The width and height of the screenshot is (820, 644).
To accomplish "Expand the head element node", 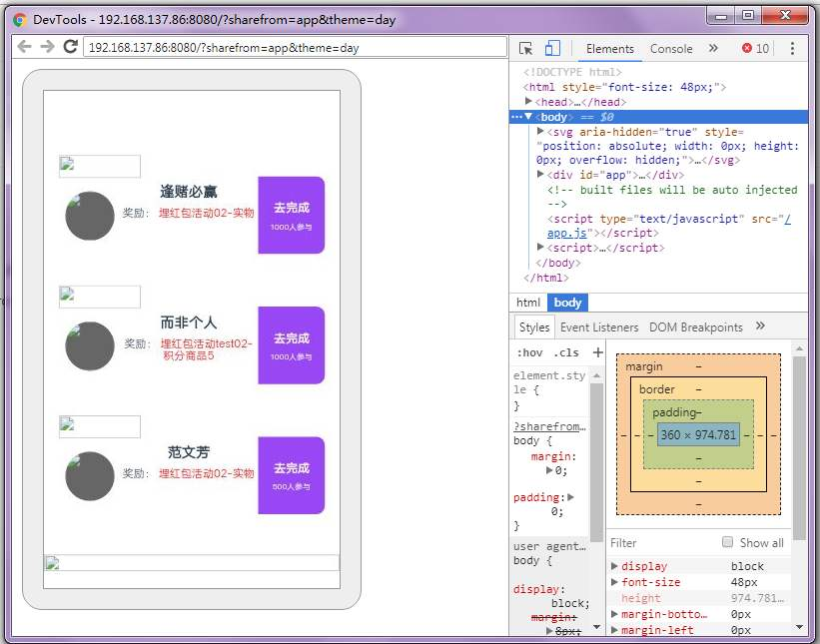I will pyautogui.click(x=528, y=102).
